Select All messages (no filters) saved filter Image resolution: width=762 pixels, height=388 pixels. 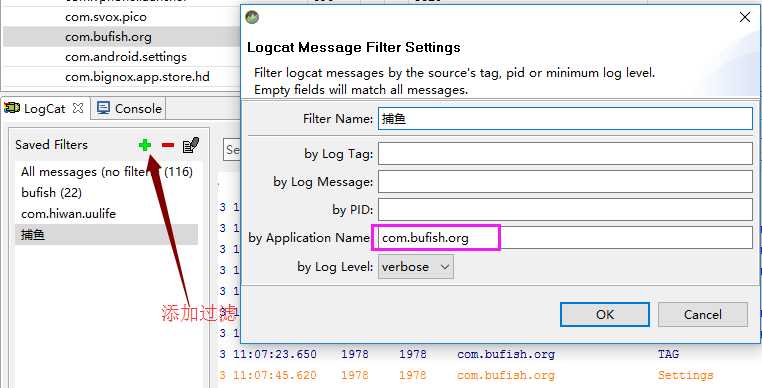[106, 172]
